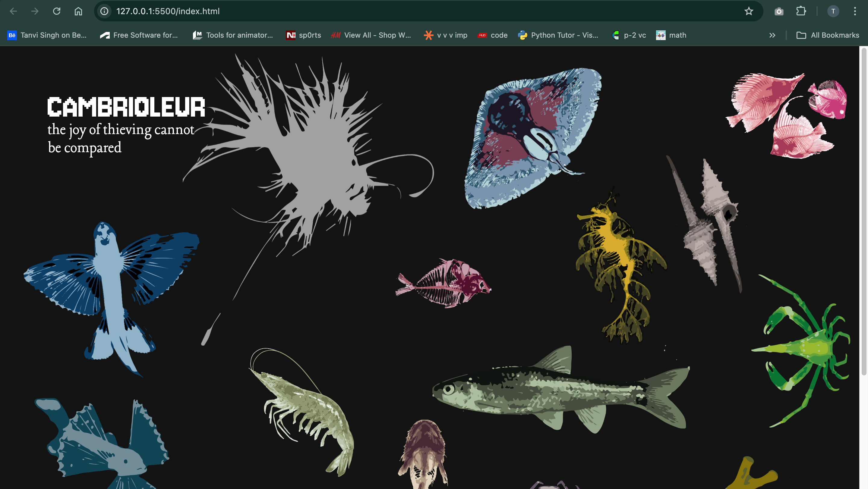
Task: Open the Tools for animator... bookmark
Action: tap(233, 35)
